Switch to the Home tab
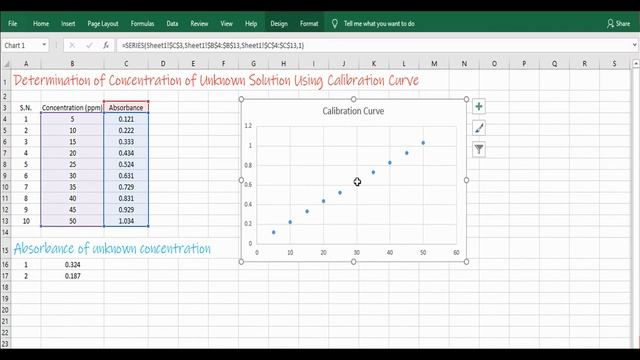 (x=41, y=24)
